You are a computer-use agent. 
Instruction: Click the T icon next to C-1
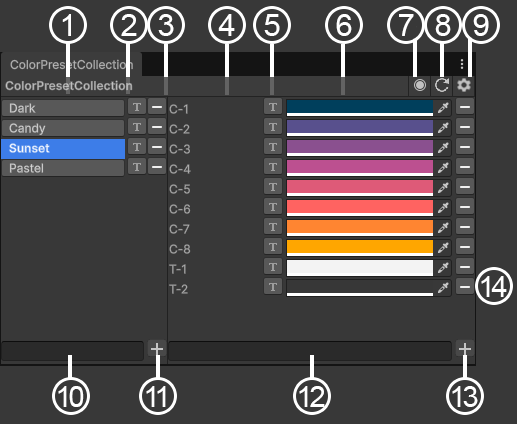tap(273, 107)
